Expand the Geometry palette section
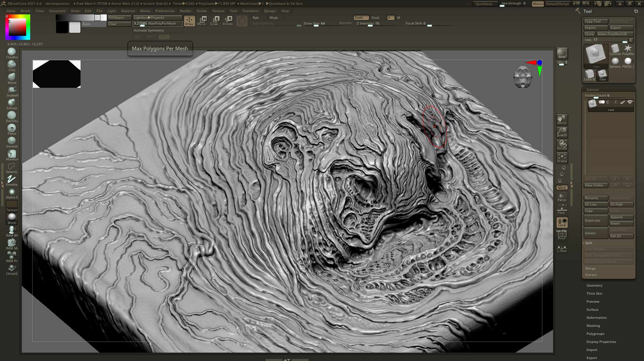 (594, 286)
